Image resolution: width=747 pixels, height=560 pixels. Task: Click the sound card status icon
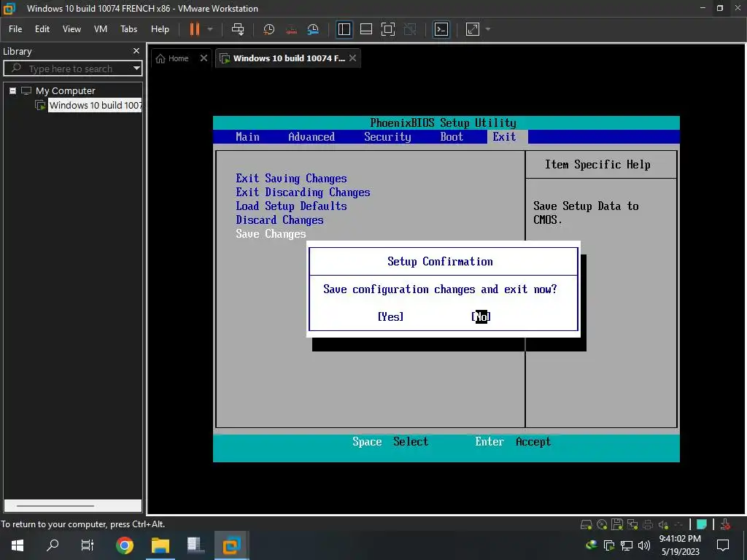(x=662, y=525)
